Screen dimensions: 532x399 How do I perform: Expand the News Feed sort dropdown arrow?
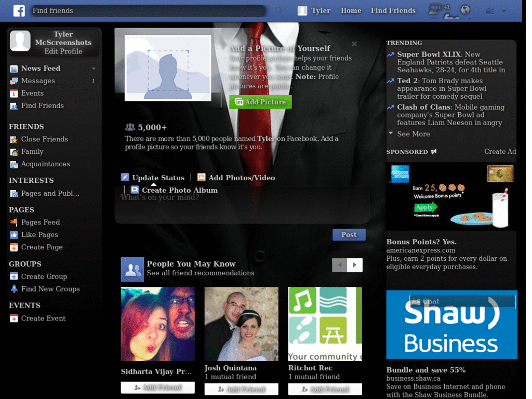point(94,69)
